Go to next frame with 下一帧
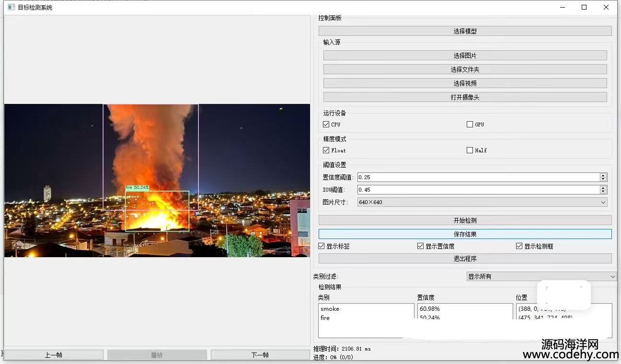 260,355
